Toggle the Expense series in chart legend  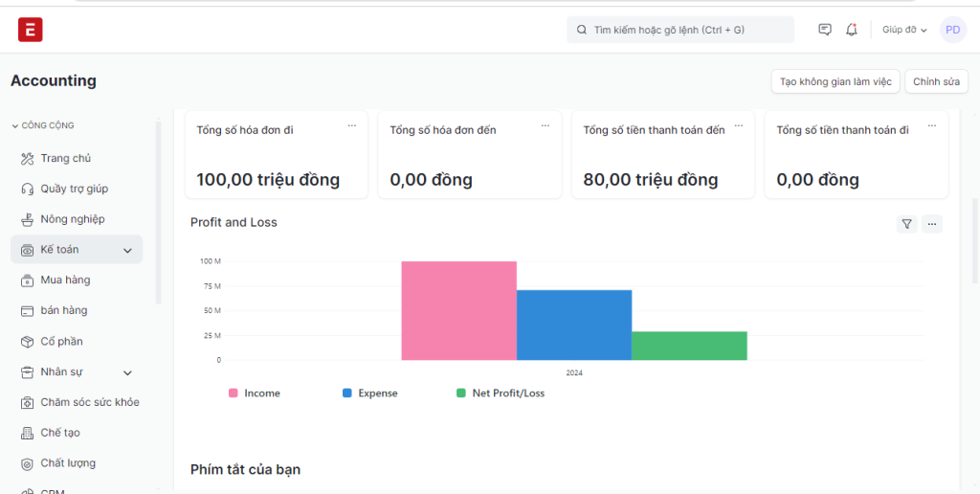pyautogui.click(x=369, y=393)
